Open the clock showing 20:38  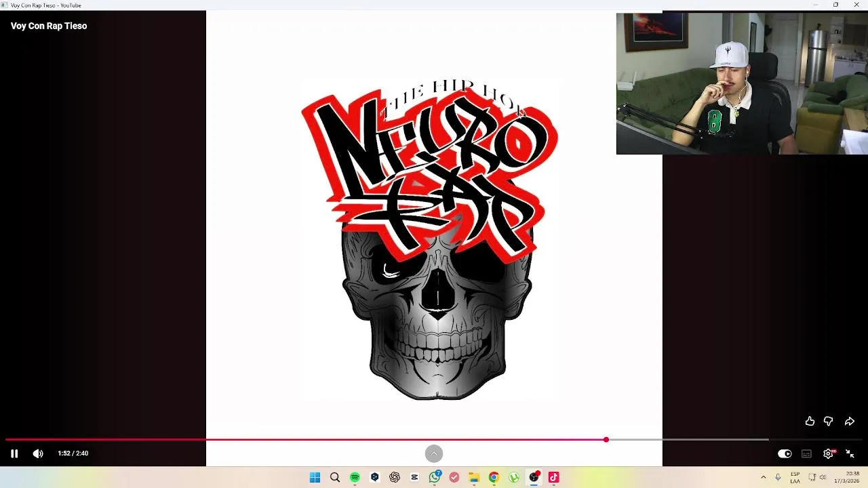(848, 478)
